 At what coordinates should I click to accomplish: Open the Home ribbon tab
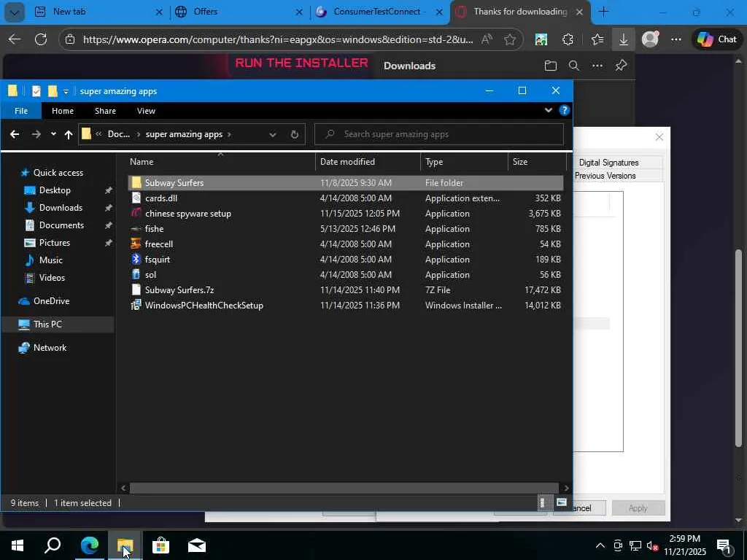63,111
